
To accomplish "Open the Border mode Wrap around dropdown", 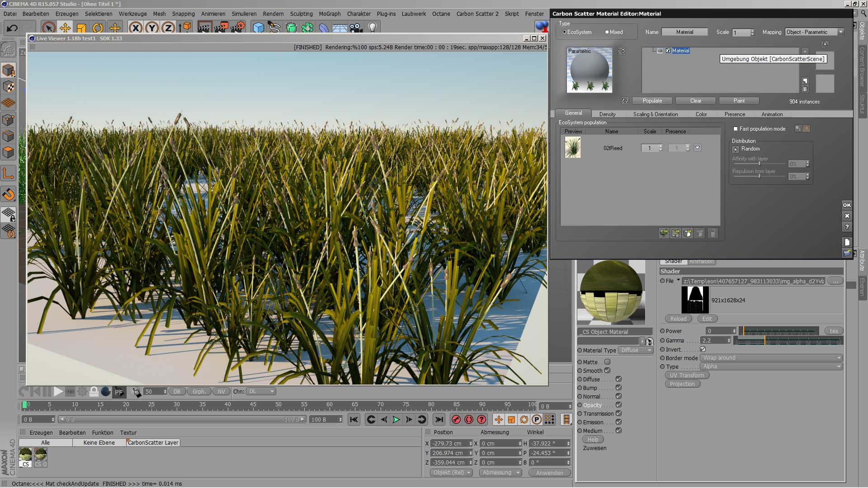I will click(771, 358).
